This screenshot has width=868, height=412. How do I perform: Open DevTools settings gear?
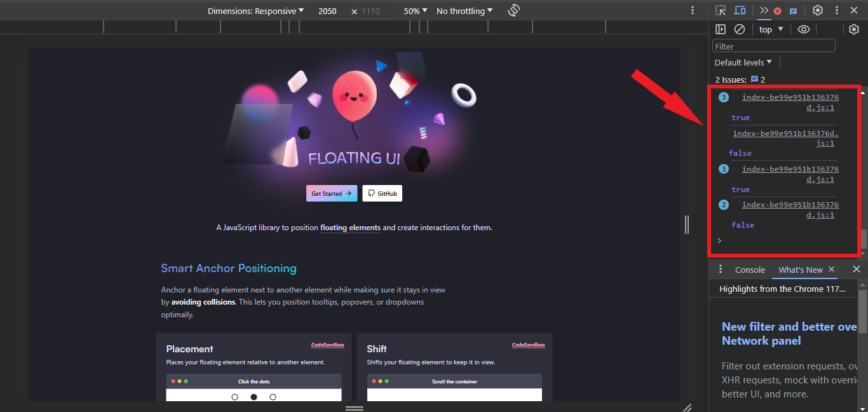(x=818, y=10)
